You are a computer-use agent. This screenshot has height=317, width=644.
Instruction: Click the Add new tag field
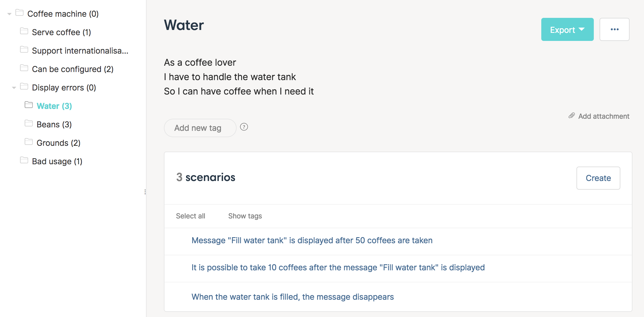click(200, 128)
